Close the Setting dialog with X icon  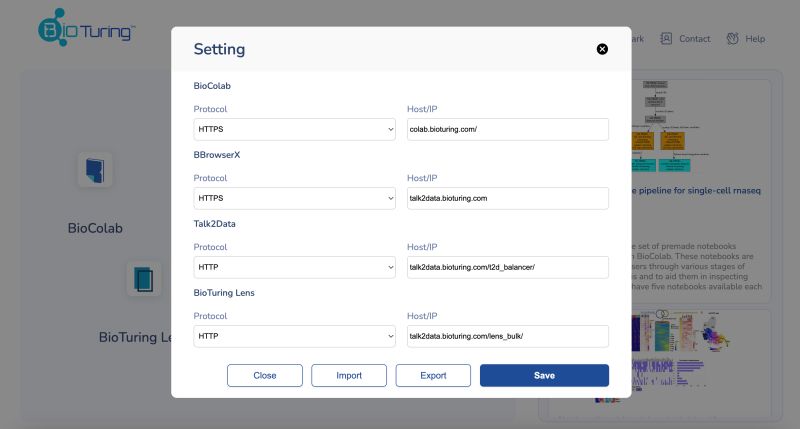coord(602,49)
